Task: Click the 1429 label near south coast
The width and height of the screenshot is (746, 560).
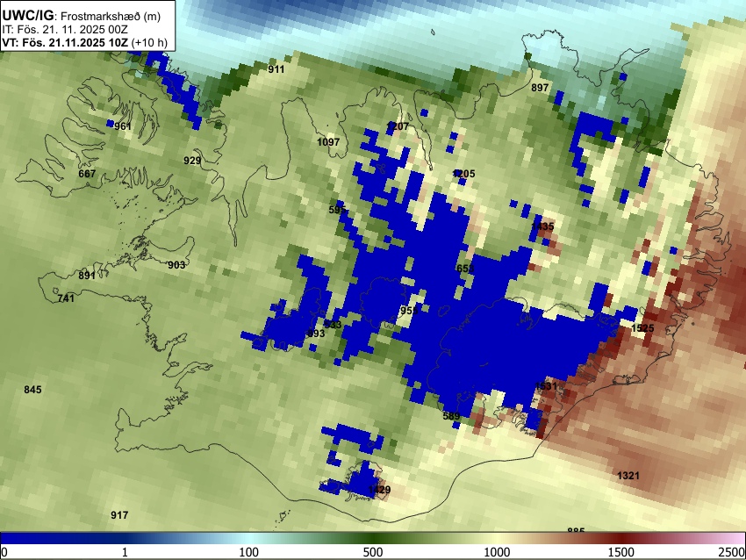Action: coord(380,490)
